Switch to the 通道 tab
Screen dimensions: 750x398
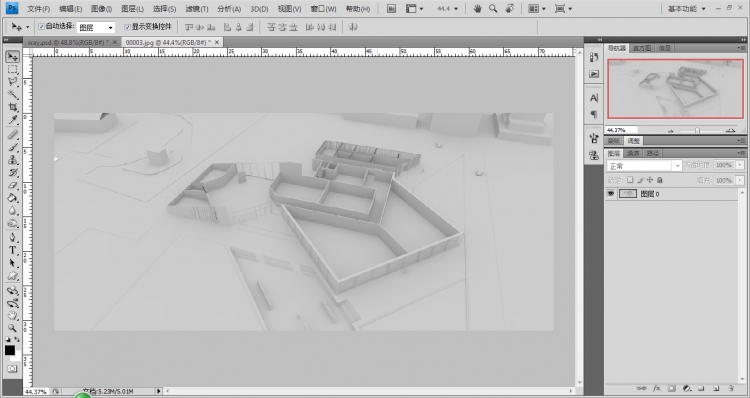pyautogui.click(x=633, y=153)
